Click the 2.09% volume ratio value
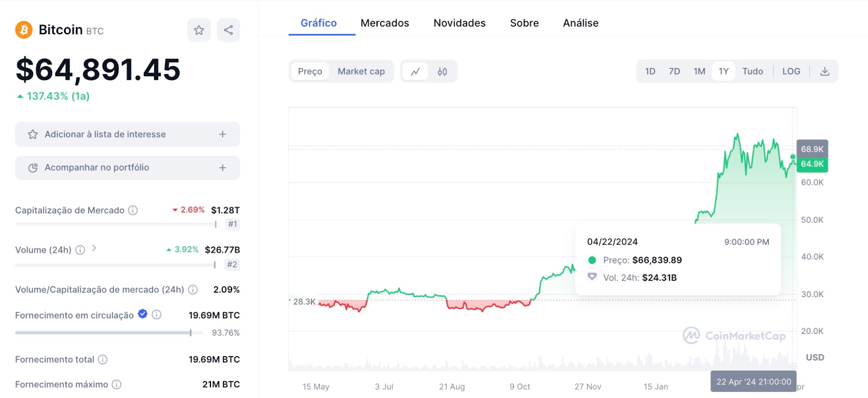Viewport: 868px width, 398px height. click(226, 289)
